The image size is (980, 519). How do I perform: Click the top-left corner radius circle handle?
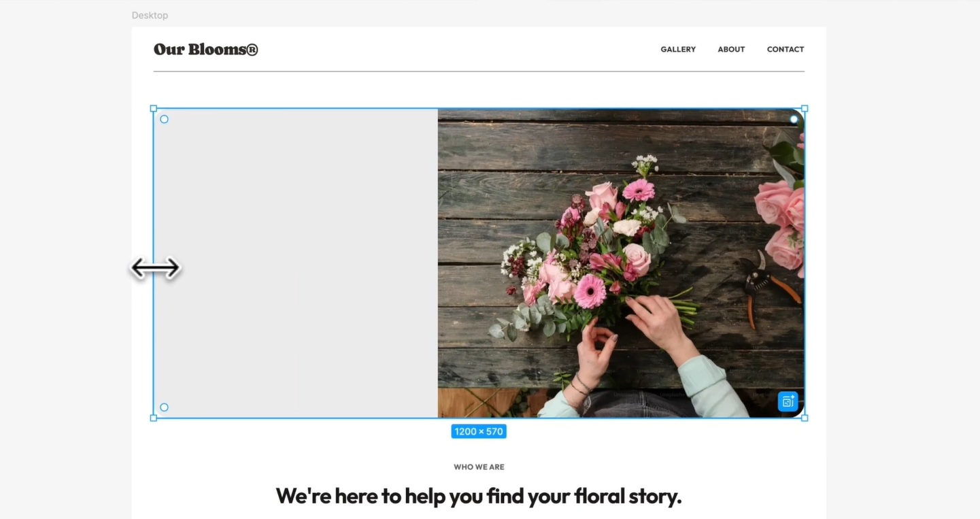[164, 119]
